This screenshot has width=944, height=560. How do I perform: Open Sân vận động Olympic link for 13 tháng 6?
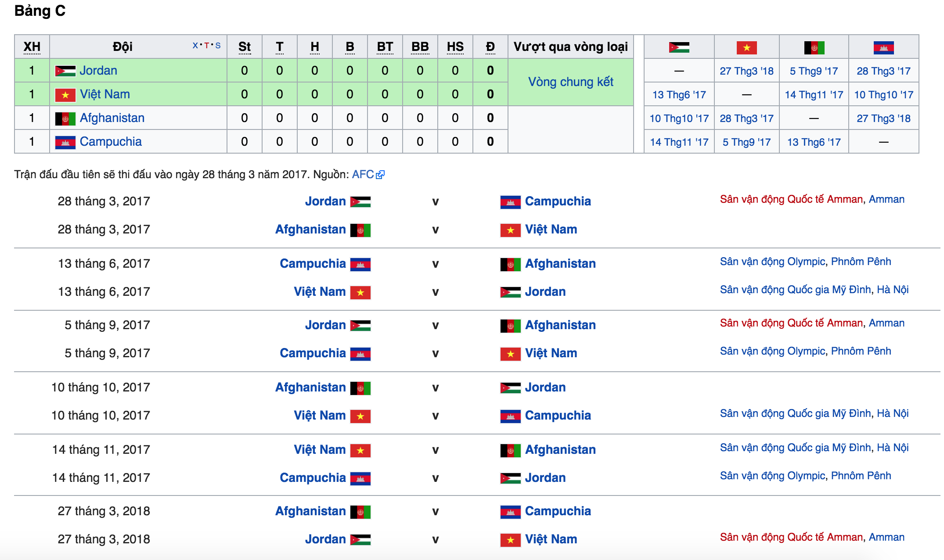tap(772, 262)
